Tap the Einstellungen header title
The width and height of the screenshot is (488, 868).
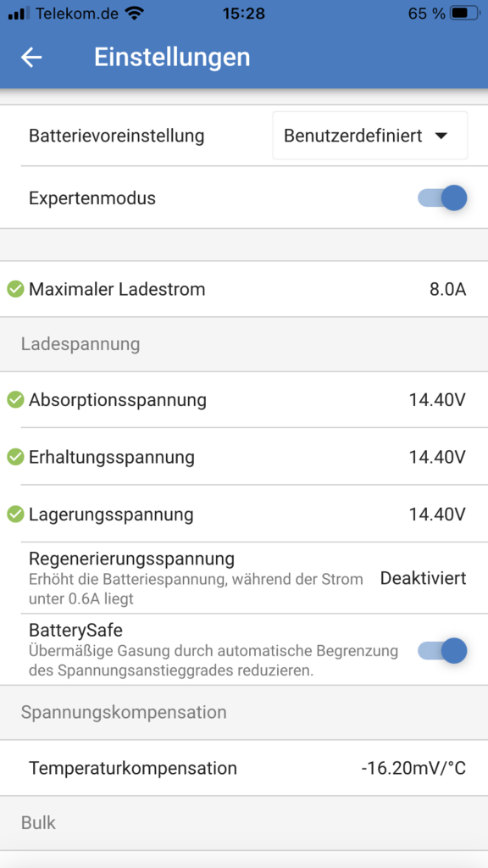point(172,57)
